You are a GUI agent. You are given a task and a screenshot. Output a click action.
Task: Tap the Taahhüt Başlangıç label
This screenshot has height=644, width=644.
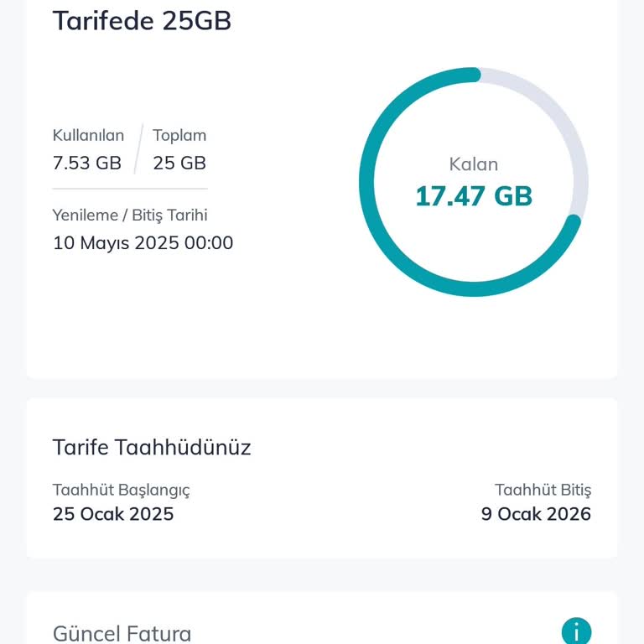122,490
